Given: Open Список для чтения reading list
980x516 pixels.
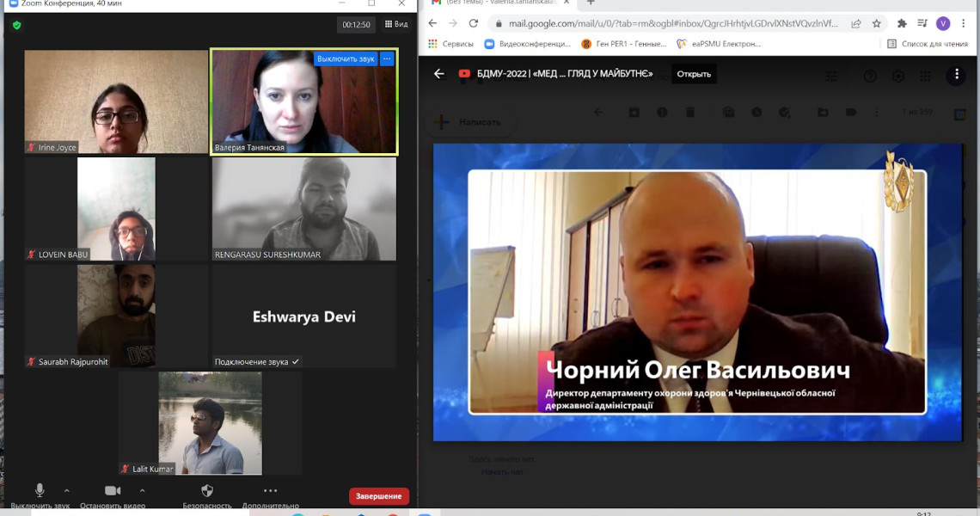Looking at the screenshot, I should (x=928, y=44).
